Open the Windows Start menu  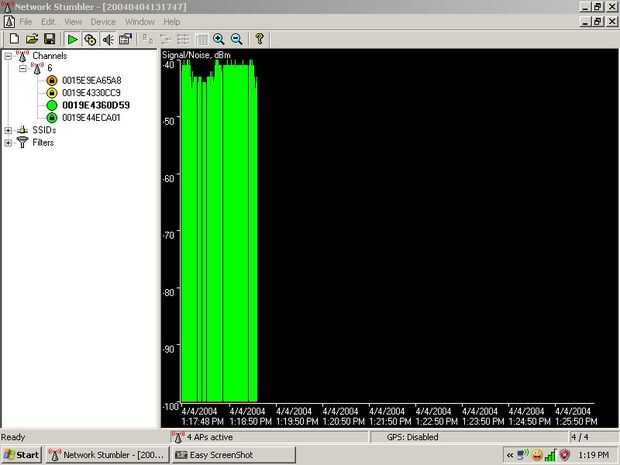pyautogui.click(x=21, y=455)
